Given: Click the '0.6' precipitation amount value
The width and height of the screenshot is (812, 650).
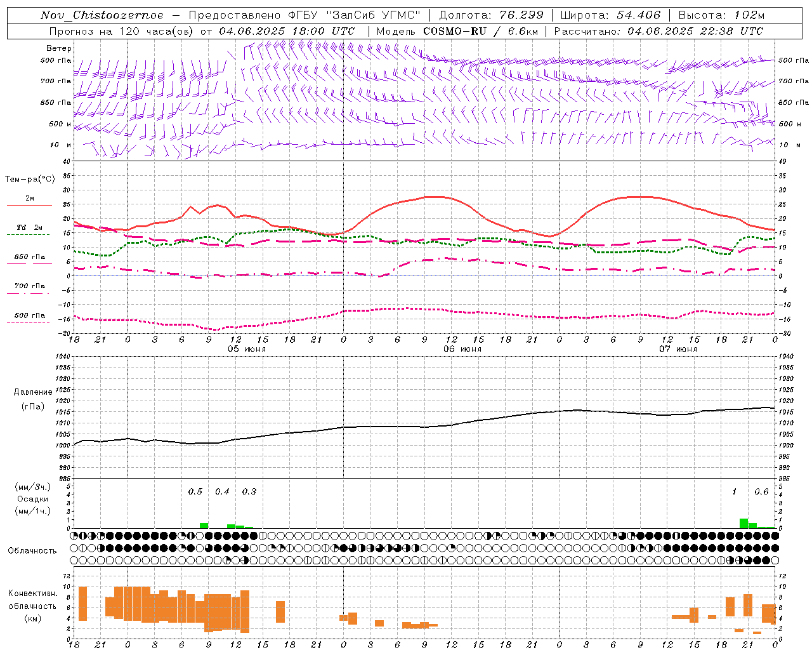Looking at the screenshot, I should 761,492.
